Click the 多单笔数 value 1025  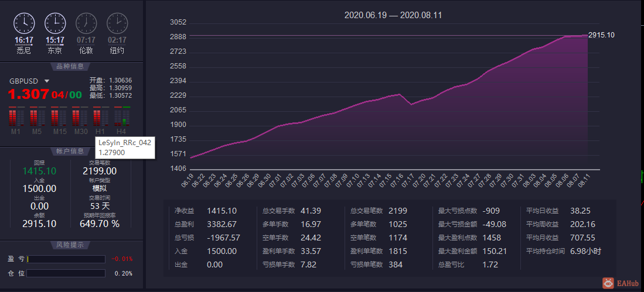(x=398, y=224)
